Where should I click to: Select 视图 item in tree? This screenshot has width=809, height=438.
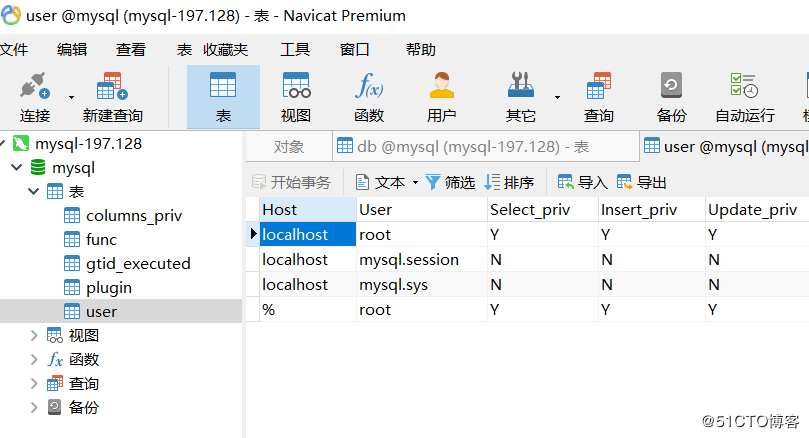point(83,335)
